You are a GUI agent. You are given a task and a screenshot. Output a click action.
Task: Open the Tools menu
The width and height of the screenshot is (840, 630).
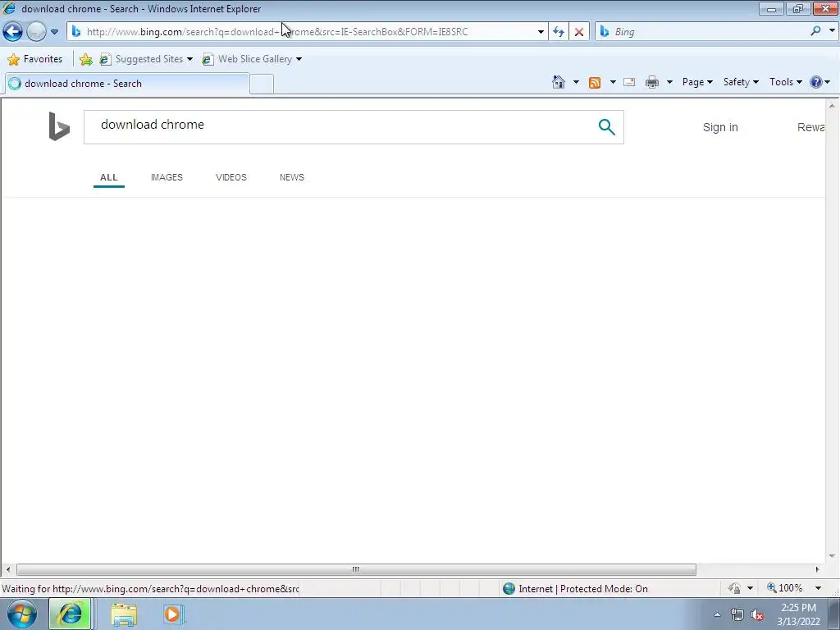tap(785, 82)
